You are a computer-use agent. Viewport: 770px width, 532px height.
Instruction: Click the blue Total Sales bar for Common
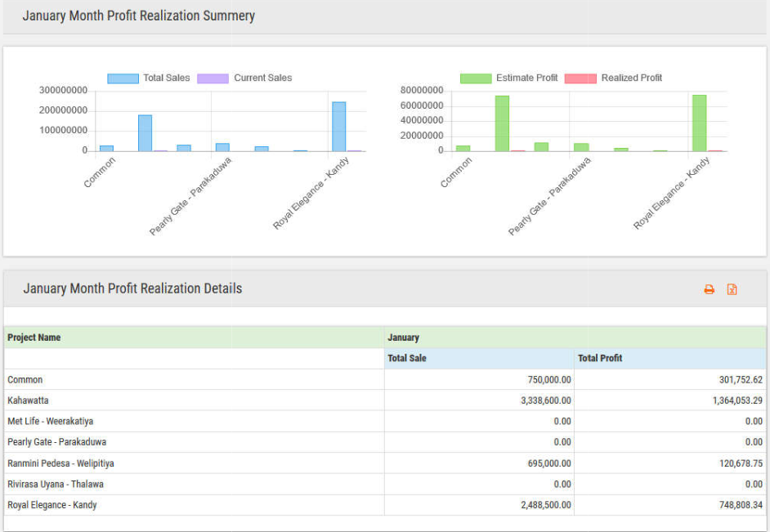(106, 148)
